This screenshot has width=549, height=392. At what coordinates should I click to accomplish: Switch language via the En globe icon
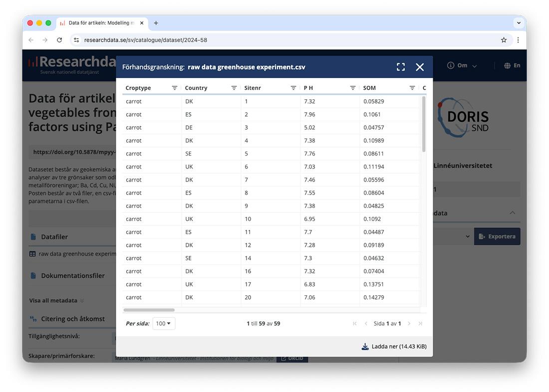coord(507,65)
